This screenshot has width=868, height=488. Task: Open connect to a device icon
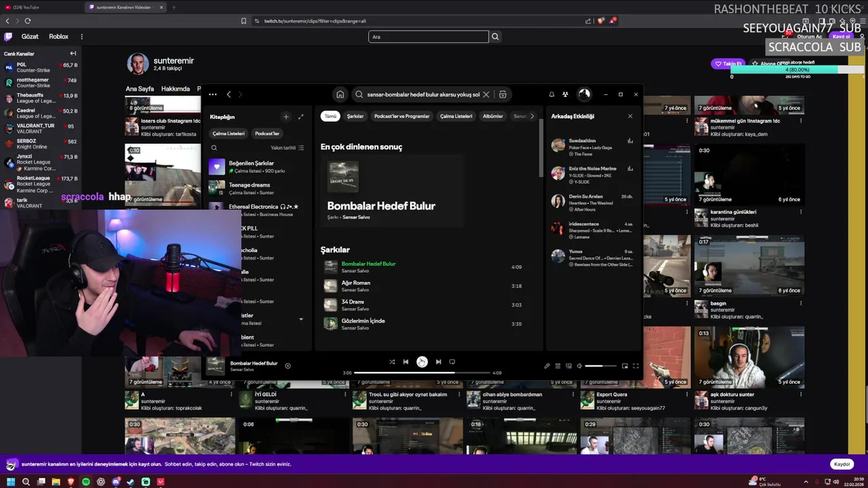pyautogui.click(x=568, y=366)
